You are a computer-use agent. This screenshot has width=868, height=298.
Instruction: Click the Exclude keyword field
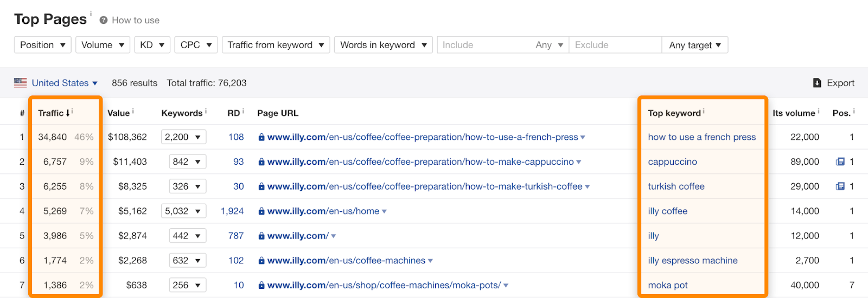pyautogui.click(x=615, y=45)
